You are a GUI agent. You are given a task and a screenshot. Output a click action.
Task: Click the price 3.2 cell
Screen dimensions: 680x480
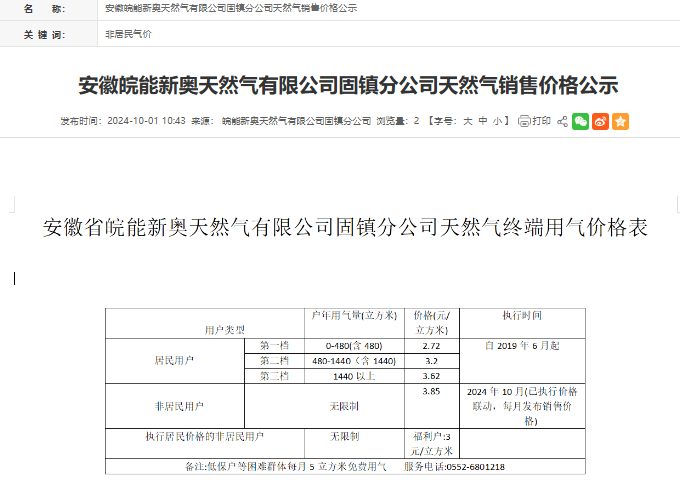432,361
